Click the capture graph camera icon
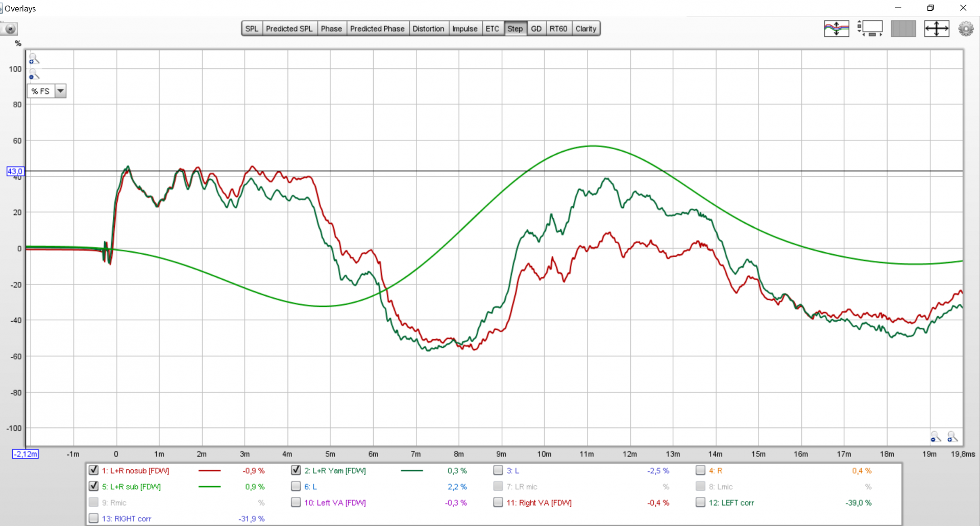The width and height of the screenshot is (980, 526). point(9,29)
